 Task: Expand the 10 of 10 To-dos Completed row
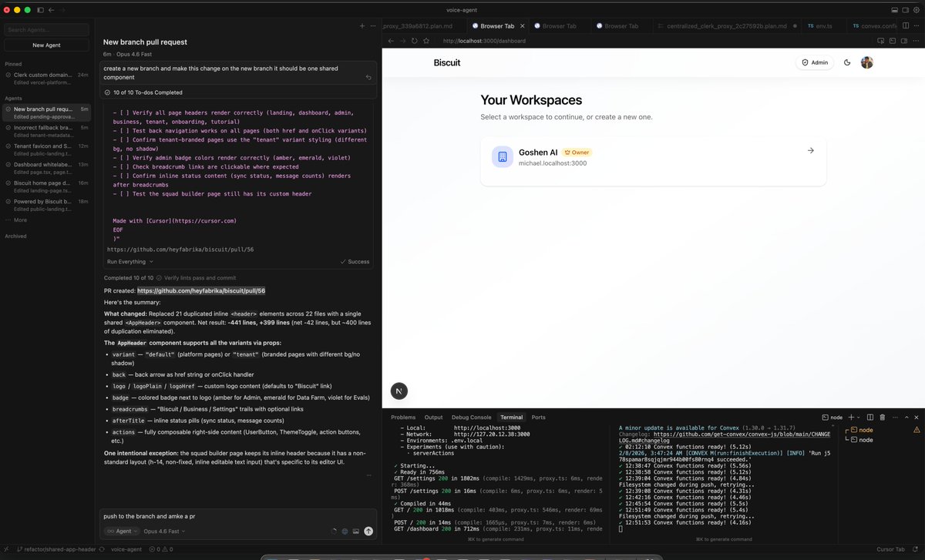coord(238,92)
